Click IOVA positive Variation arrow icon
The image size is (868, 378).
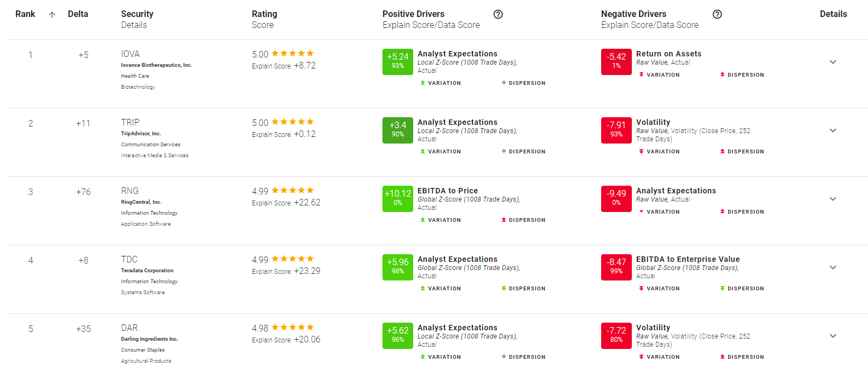click(422, 83)
